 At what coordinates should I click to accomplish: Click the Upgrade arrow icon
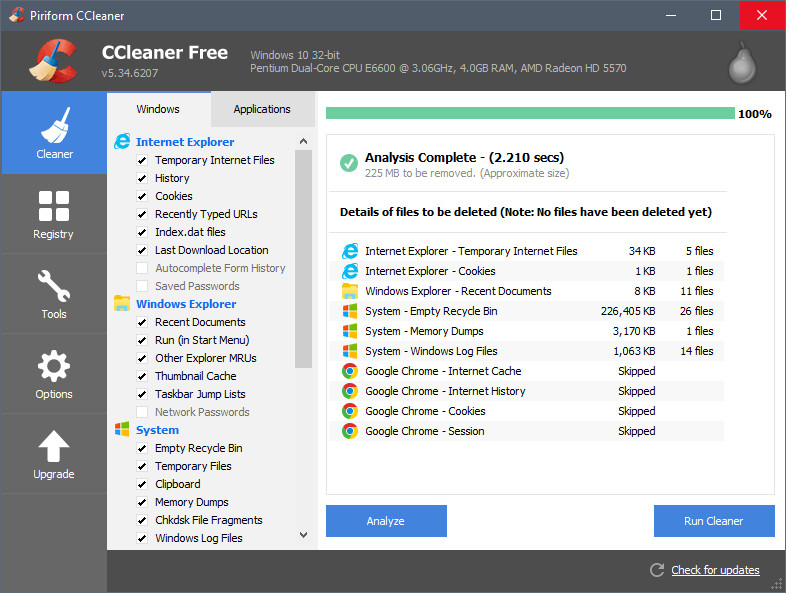[x=53, y=452]
